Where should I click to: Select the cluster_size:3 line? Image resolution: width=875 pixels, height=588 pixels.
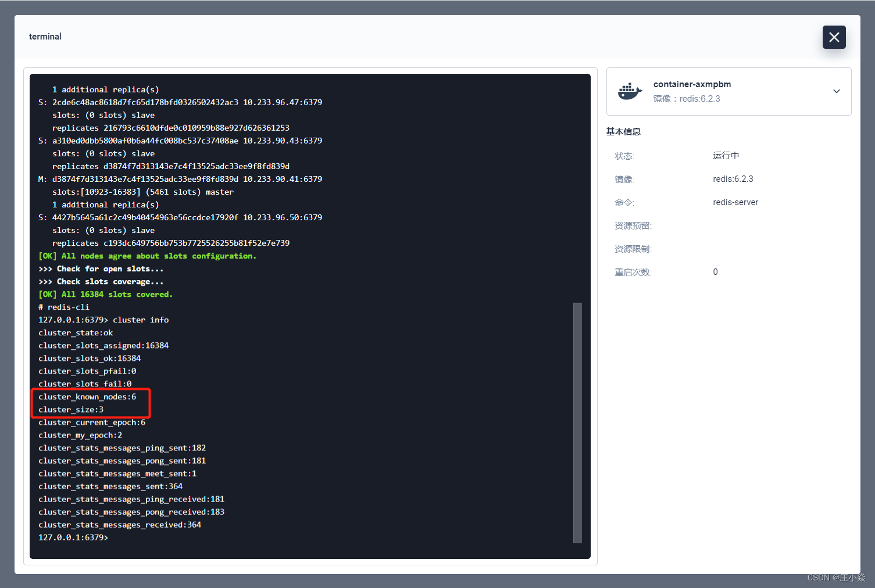pyautogui.click(x=71, y=410)
